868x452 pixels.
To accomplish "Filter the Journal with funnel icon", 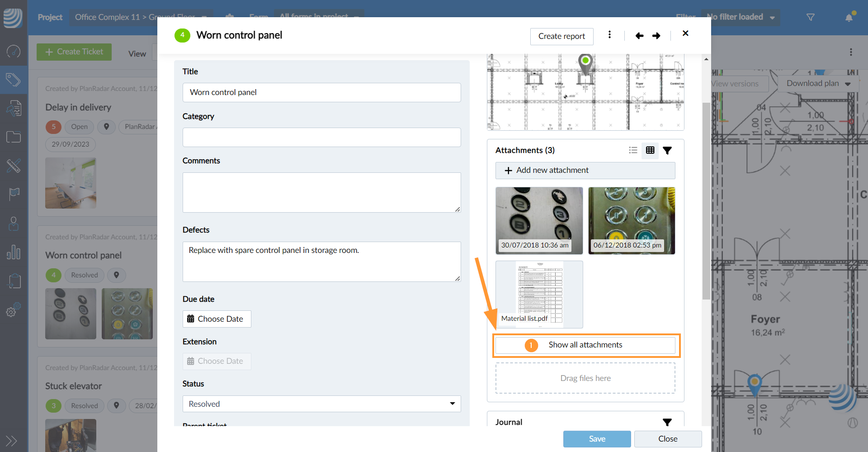I will tap(667, 422).
